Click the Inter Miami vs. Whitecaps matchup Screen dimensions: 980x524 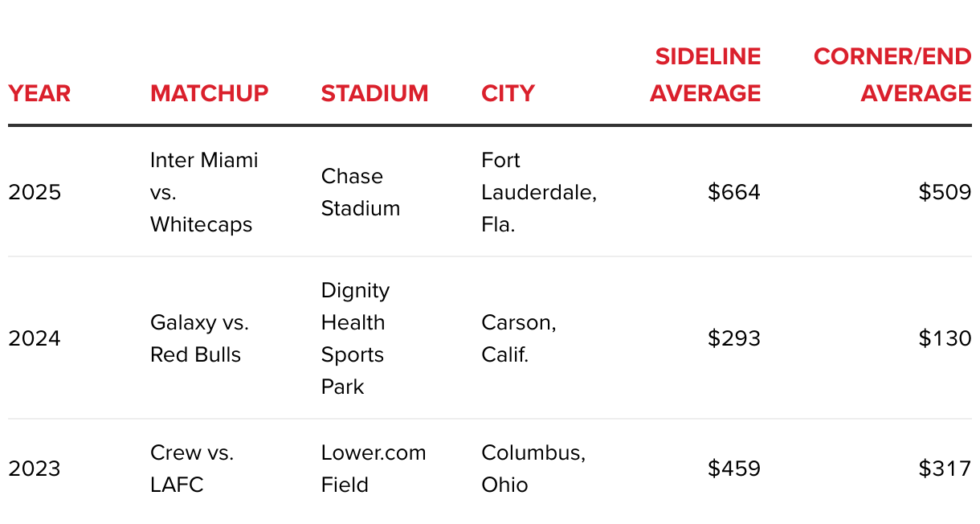[204, 192]
